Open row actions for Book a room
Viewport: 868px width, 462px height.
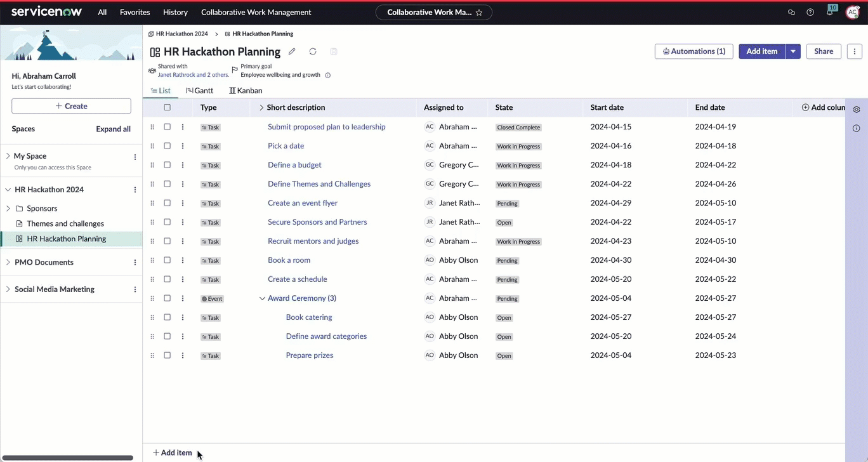tap(183, 260)
